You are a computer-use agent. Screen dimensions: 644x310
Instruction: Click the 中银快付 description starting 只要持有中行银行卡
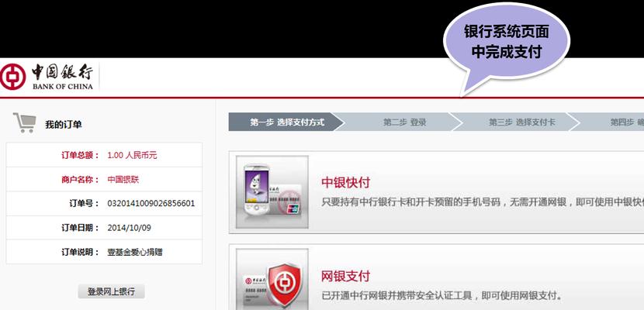pyautogui.click(x=483, y=202)
